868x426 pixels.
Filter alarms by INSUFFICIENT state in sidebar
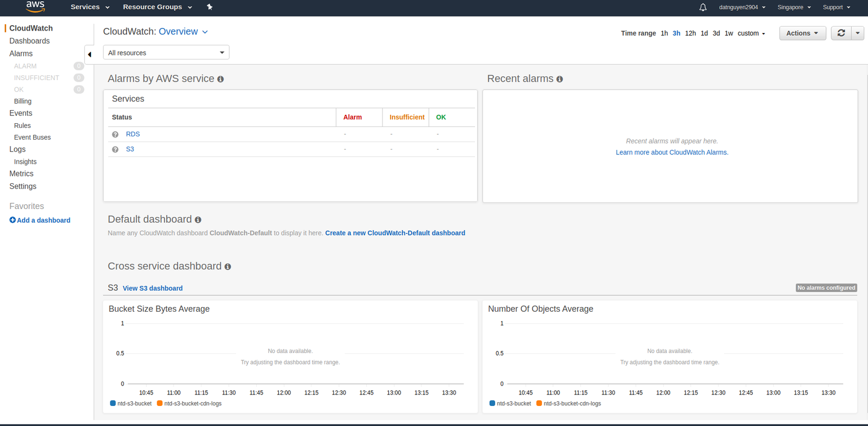(x=36, y=78)
